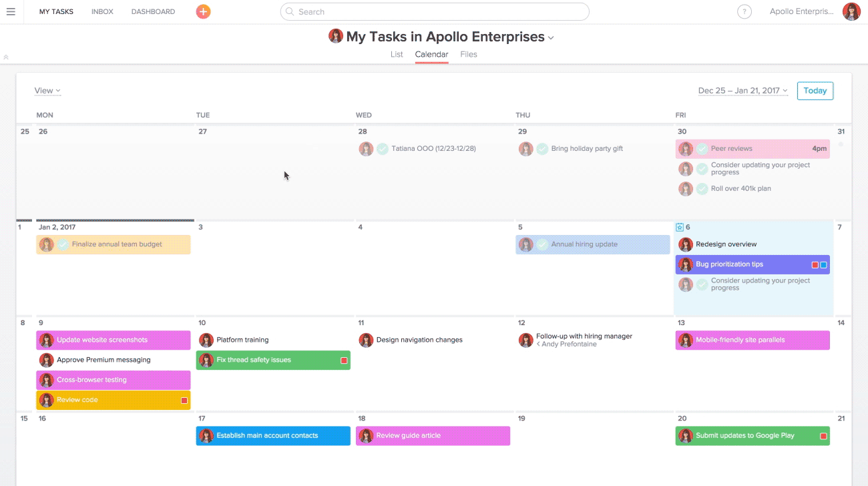
Task: Click red tag square on Review code
Action: tap(184, 401)
